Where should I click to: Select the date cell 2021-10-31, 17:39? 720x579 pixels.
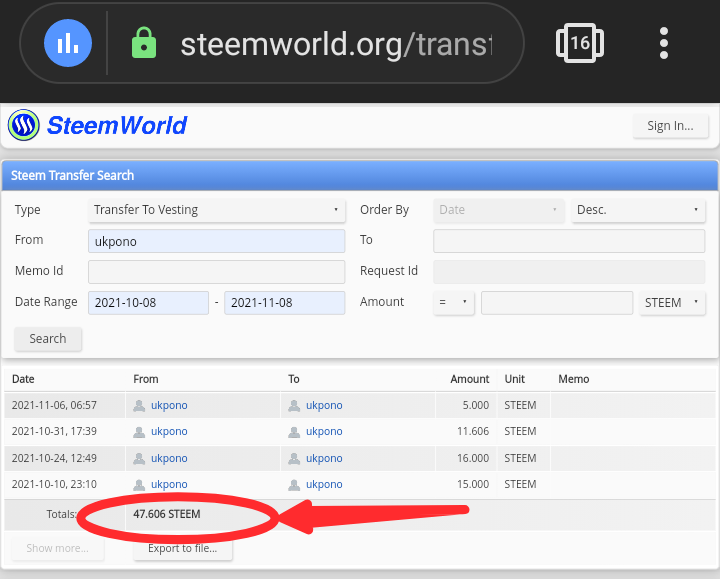(x=54, y=432)
